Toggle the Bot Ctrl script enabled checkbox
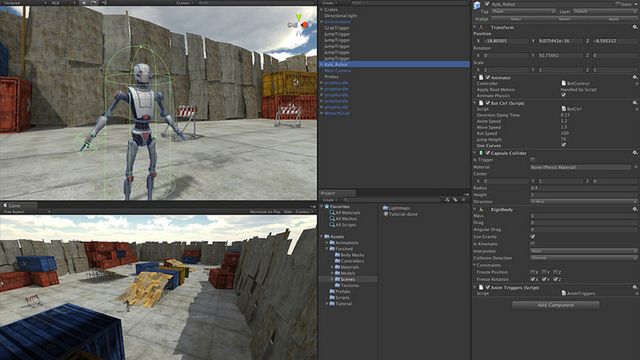Screen dimensions: 640x360 point(488,103)
